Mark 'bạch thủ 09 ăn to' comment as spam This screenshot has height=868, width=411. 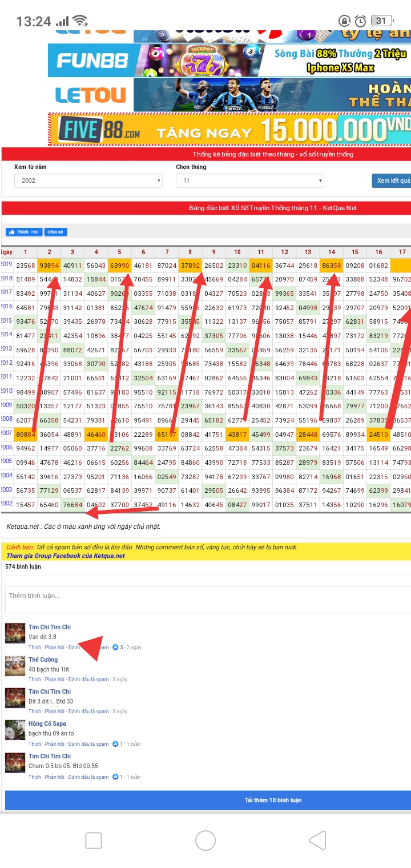(x=88, y=744)
